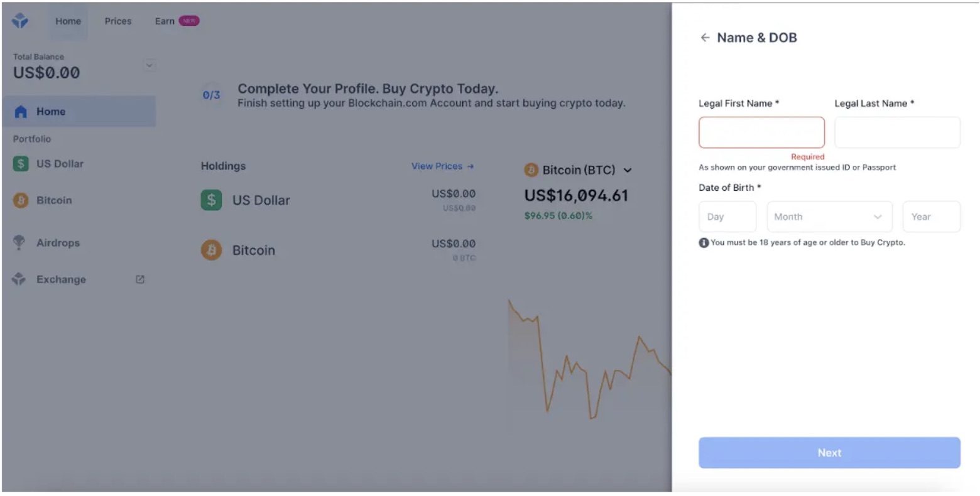
Task: Click the info icon beside age requirement notice
Action: tap(703, 242)
